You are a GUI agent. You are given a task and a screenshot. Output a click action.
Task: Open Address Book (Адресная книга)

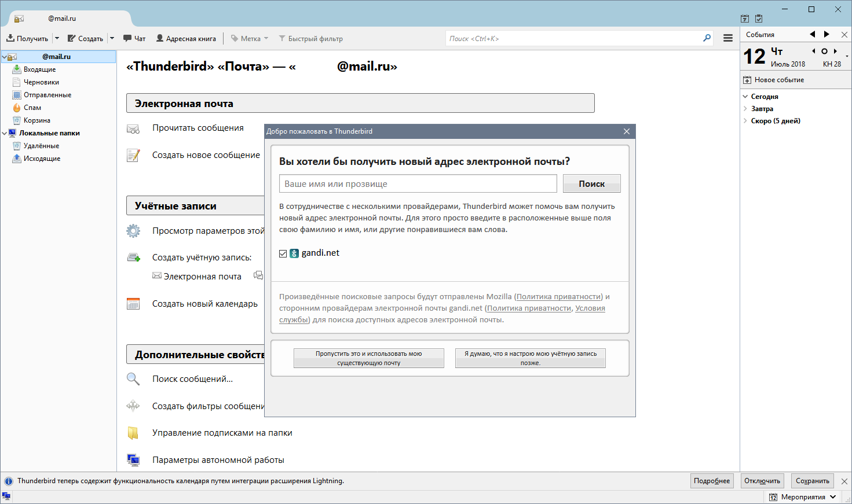click(186, 39)
